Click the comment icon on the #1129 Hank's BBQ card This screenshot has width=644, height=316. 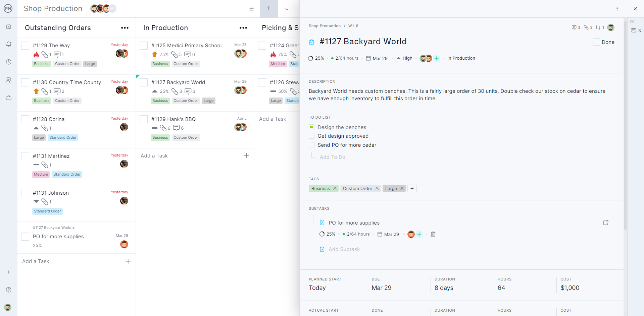[x=176, y=128]
